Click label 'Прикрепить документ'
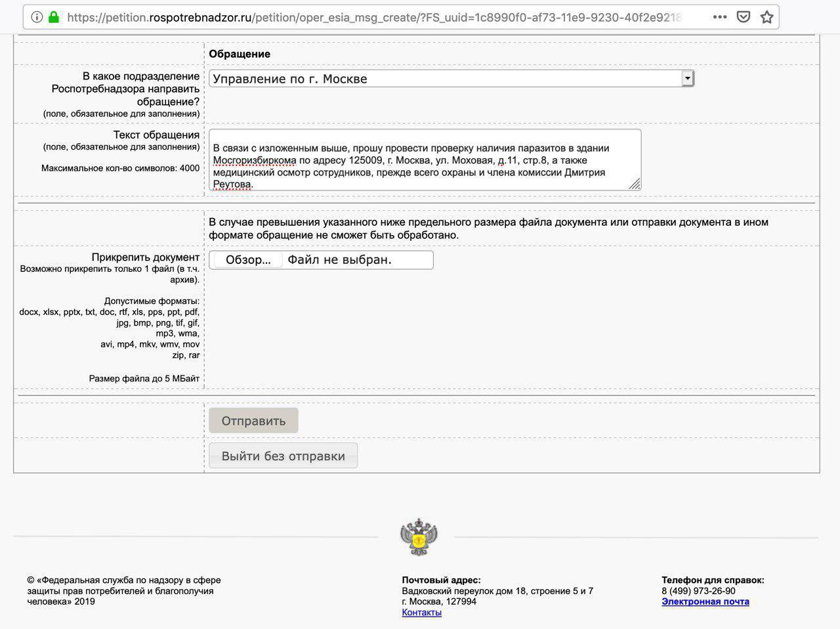The image size is (840, 629). [x=146, y=257]
